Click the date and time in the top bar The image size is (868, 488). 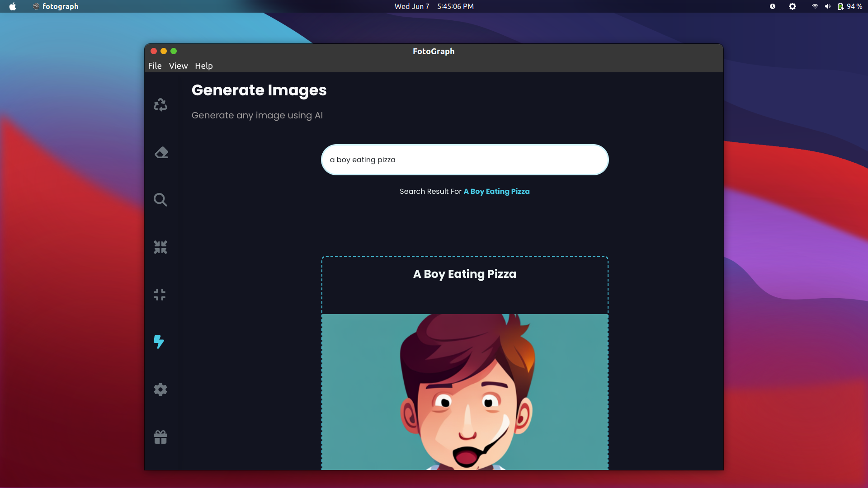click(434, 6)
